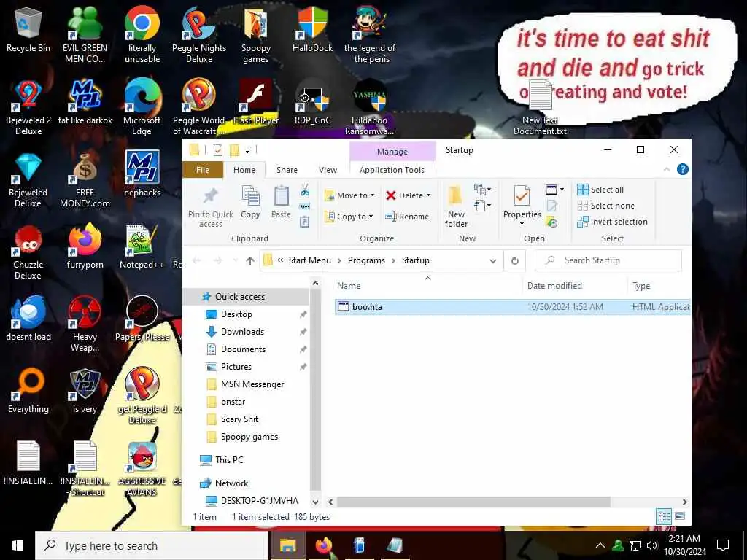Viewport: 747px width, 560px height.
Task: Click the Paste button in ribbon
Action: click(x=281, y=203)
